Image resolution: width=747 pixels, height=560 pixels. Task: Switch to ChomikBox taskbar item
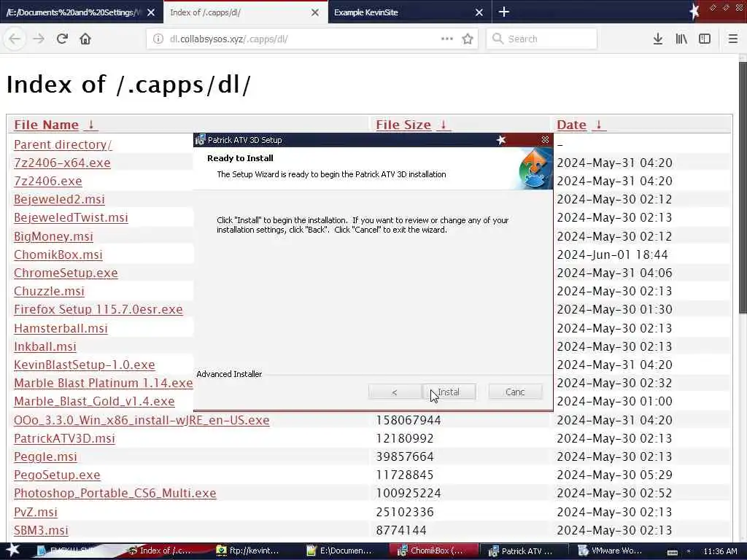(x=433, y=551)
